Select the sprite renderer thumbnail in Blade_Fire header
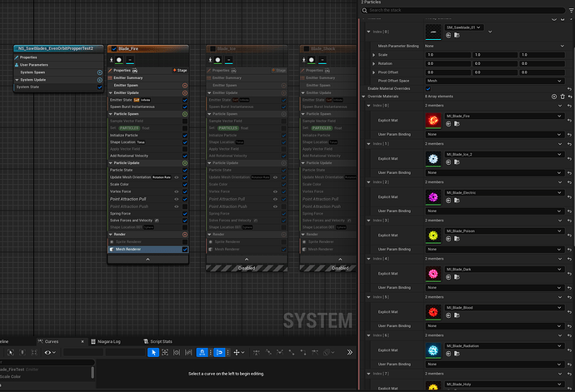The height and width of the screenshot is (392, 575). pyautogui.click(x=119, y=60)
